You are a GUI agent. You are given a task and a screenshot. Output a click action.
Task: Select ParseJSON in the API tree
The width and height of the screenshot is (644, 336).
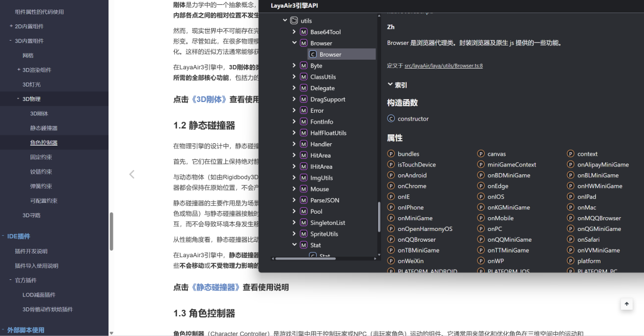click(324, 201)
